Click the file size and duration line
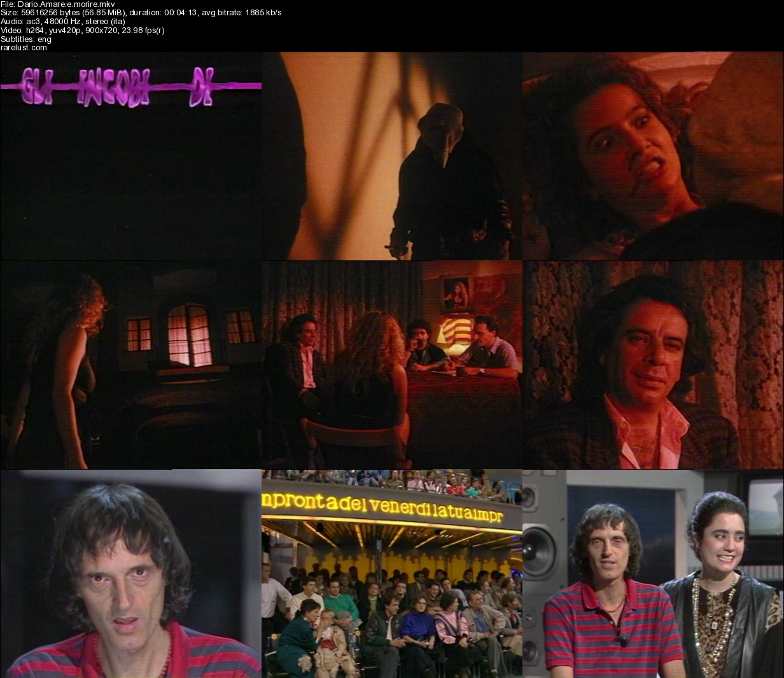Image resolution: width=784 pixels, height=678 pixels. 141,13
